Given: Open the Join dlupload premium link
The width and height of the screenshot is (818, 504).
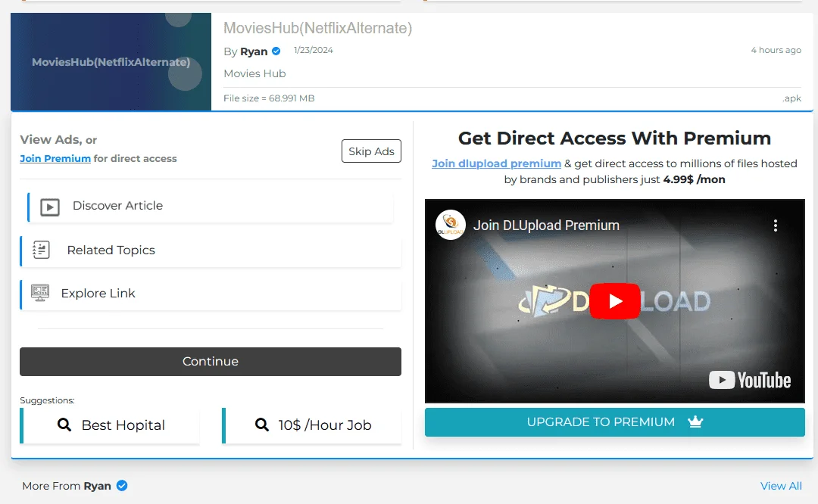Looking at the screenshot, I should [x=496, y=163].
